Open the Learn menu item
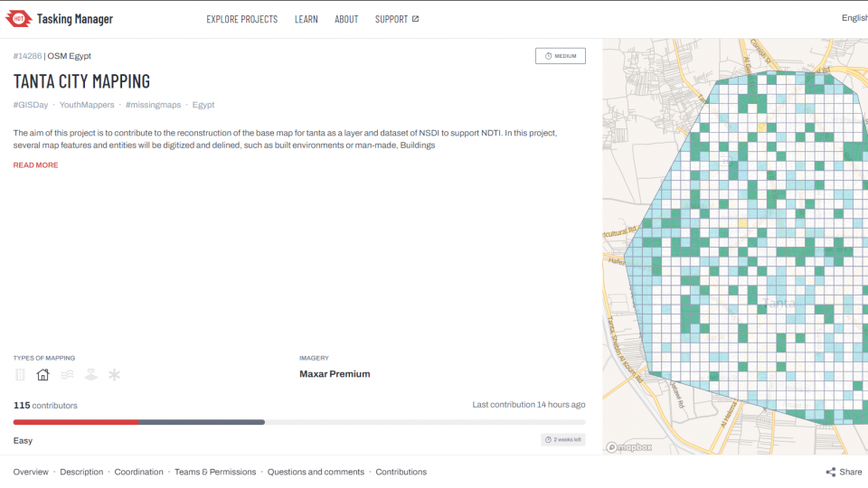The image size is (868, 488). coord(306,19)
